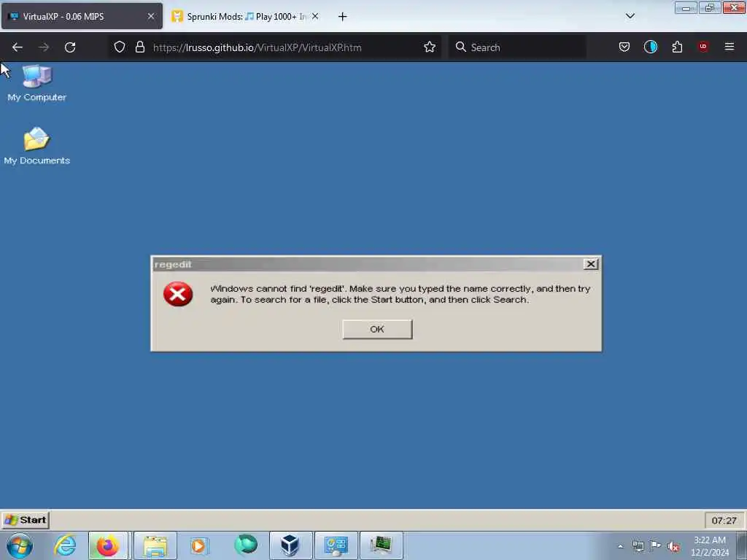This screenshot has height=560, width=747.
Task: Open the Control Panel taskbar item
Action: click(x=336, y=545)
